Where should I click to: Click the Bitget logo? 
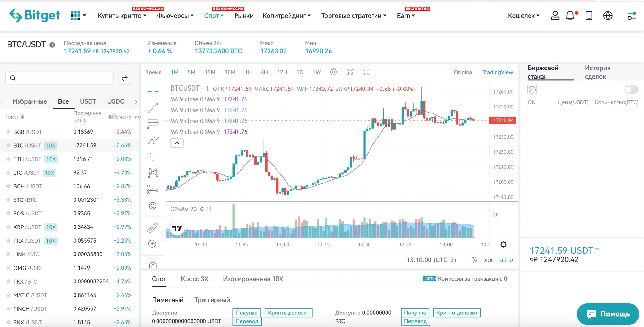click(x=35, y=15)
